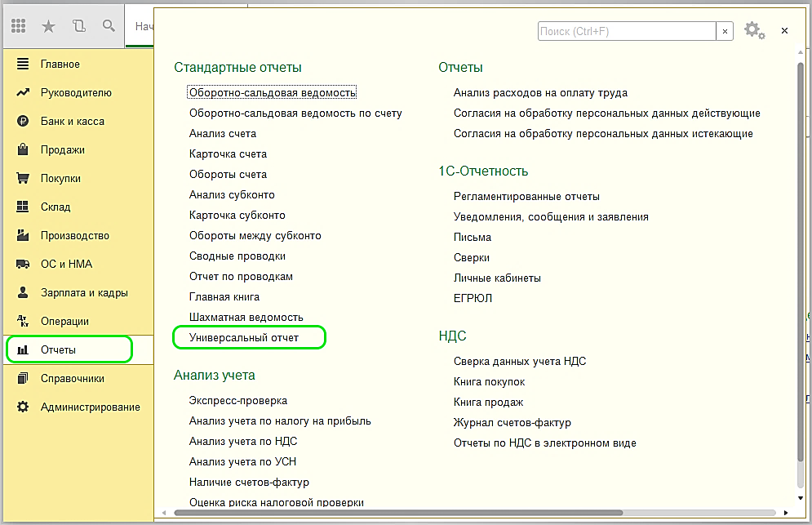Open Сверка данных учета НДС
The width and height of the screenshot is (812, 525).
point(520,361)
